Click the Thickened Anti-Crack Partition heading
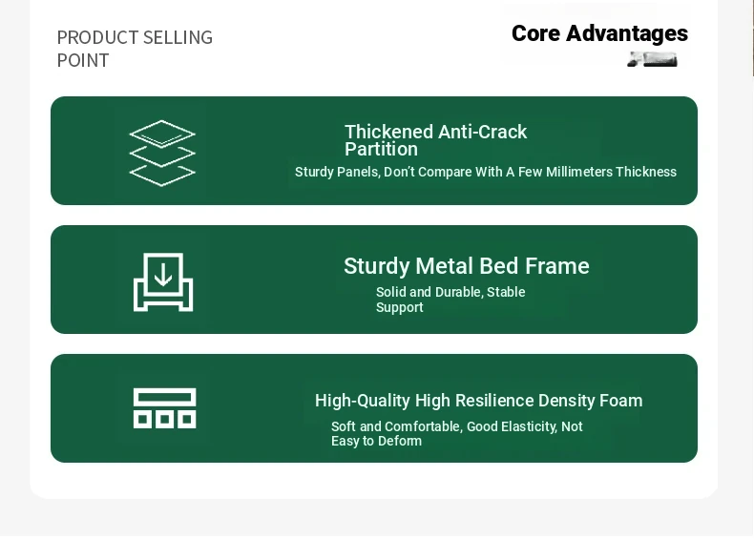754x560 pixels. click(435, 140)
